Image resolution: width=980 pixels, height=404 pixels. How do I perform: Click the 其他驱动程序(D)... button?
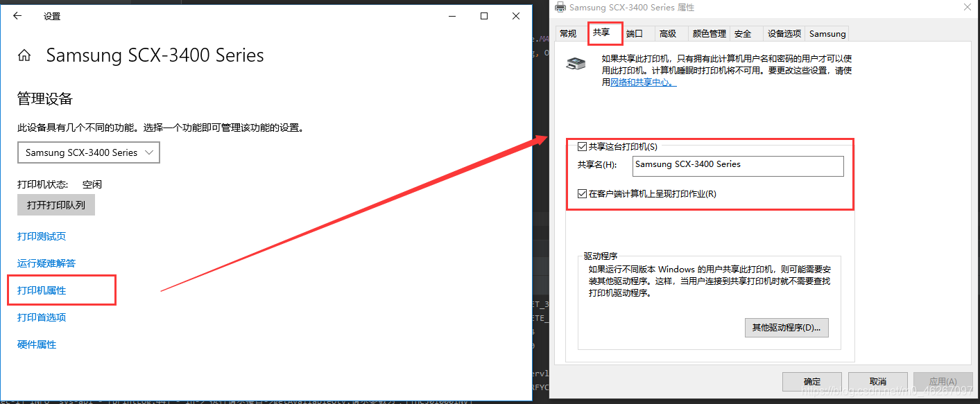click(x=786, y=327)
